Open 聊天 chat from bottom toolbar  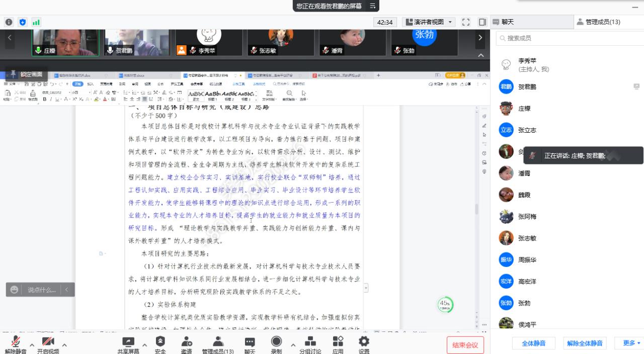tap(250, 345)
